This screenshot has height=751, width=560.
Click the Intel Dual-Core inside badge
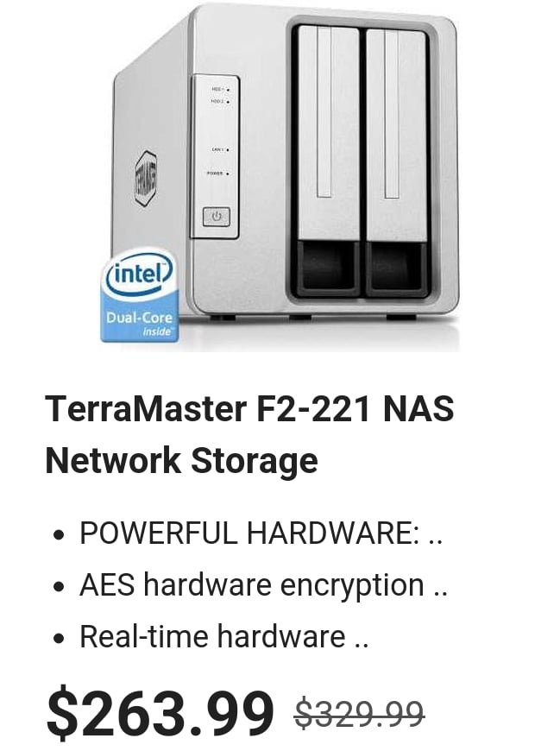pos(140,296)
